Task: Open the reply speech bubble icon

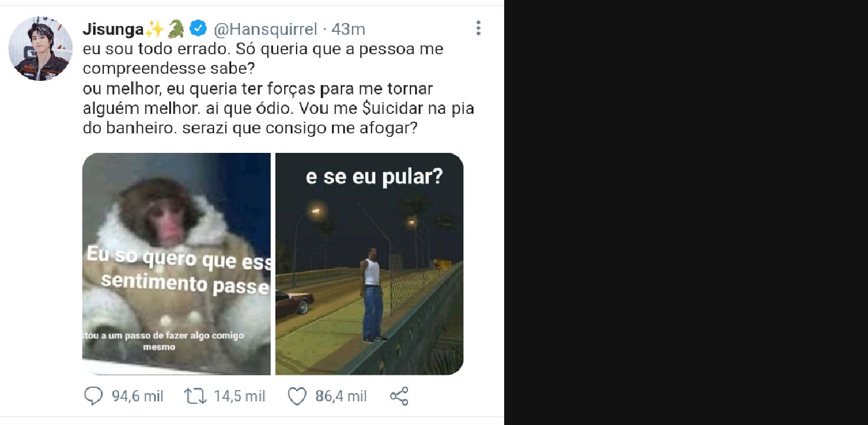Action: tap(93, 396)
